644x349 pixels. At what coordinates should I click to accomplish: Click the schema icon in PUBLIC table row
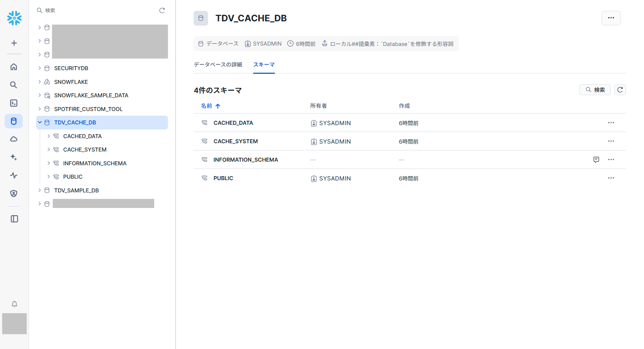pyautogui.click(x=204, y=178)
